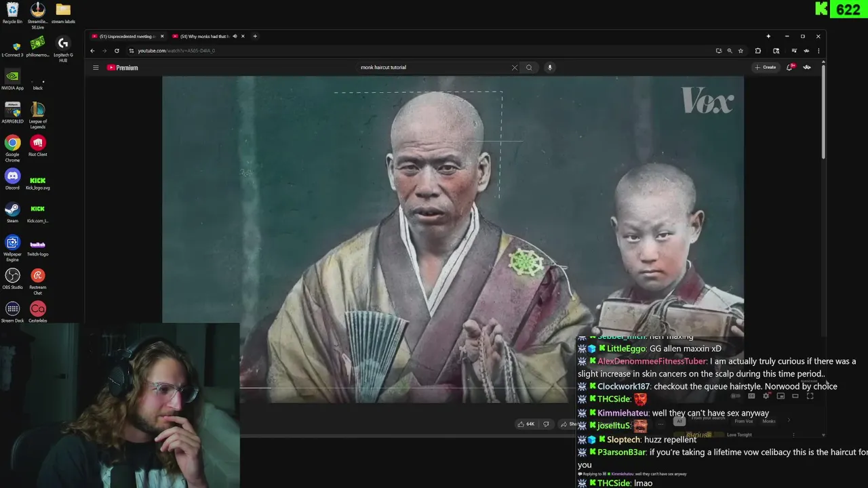
Task: Click the youtube.com address bar URL
Action: 176,51
